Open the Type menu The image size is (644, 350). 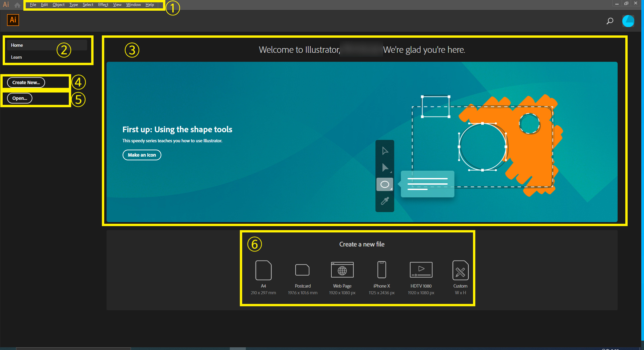pyautogui.click(x=73, y=5)
